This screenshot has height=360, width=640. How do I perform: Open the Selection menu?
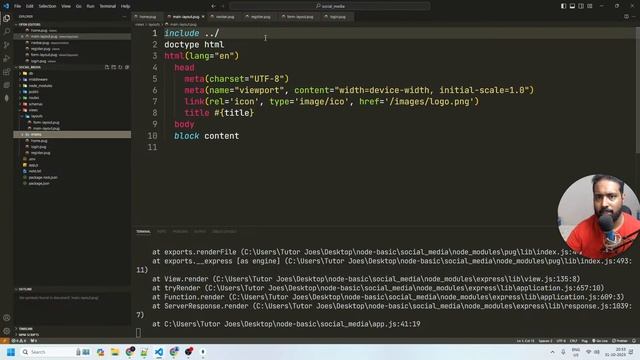pos(47,6)
